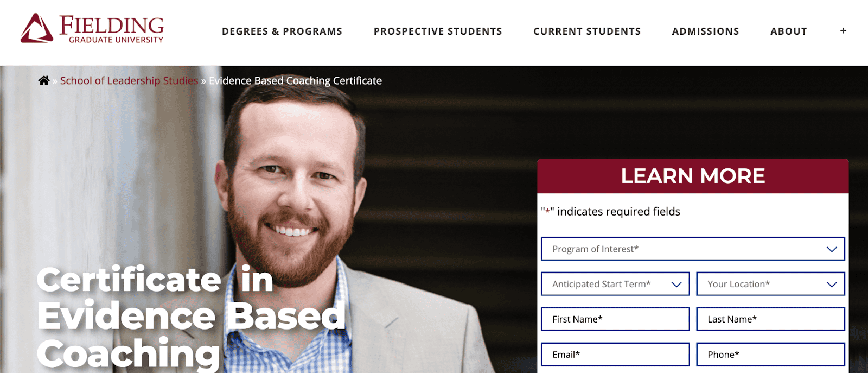Screen dimensions: 868x373
Task: Open the About menu
Action: pyautogui.click(x=788, y=31)
